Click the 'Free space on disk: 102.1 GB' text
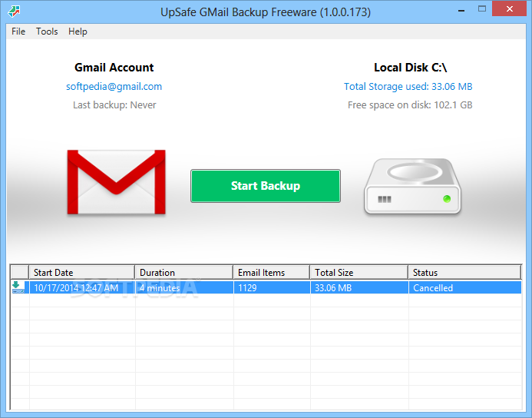 [410, 105]
